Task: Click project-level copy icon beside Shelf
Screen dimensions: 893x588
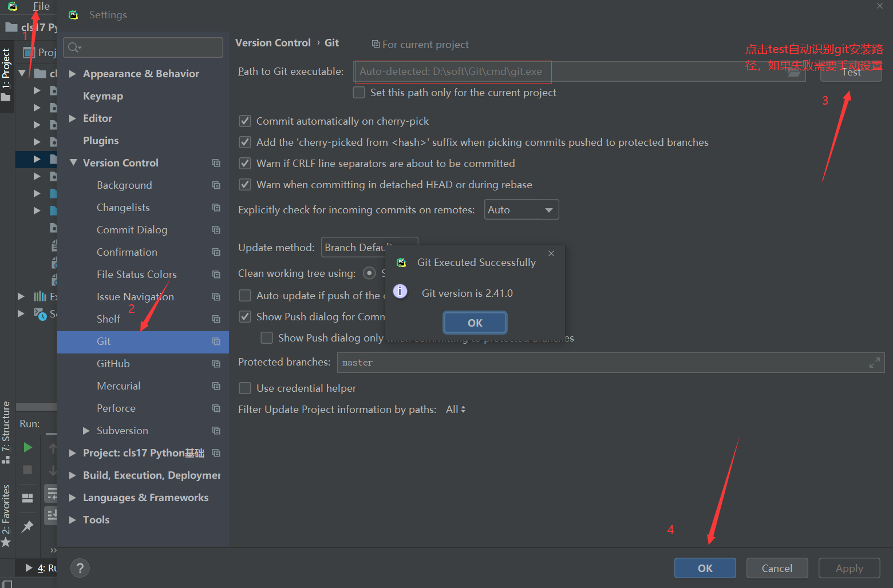Action: pos(216,319)
